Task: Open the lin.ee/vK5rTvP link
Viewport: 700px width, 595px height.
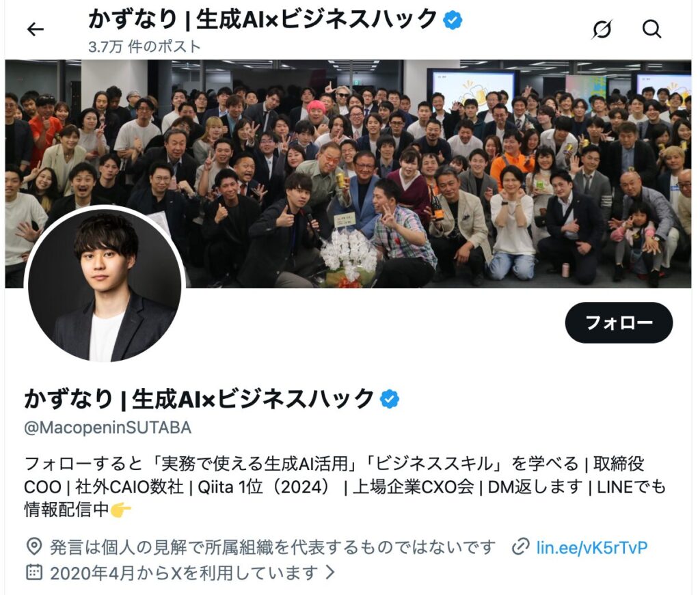Action: point(591,547)
